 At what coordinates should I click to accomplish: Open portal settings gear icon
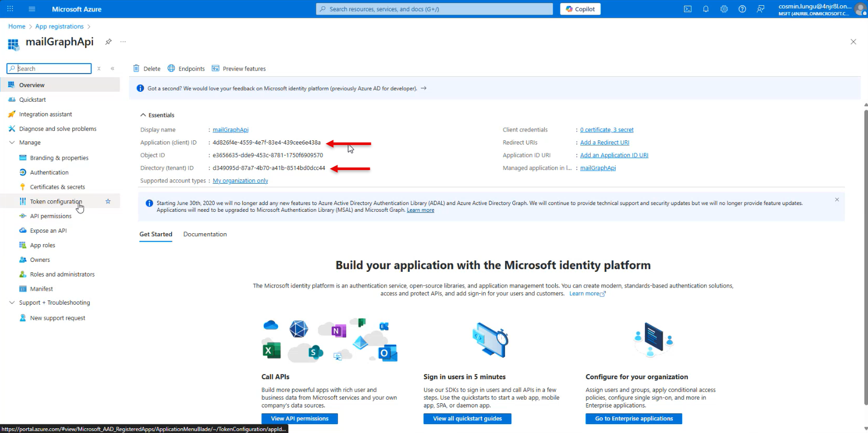pos(724,9)
